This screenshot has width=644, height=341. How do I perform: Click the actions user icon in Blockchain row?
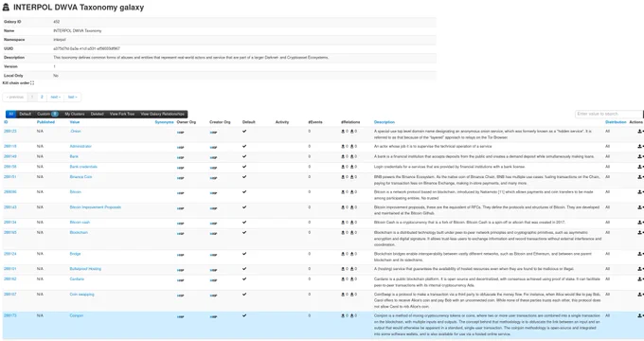pos(639,232)
